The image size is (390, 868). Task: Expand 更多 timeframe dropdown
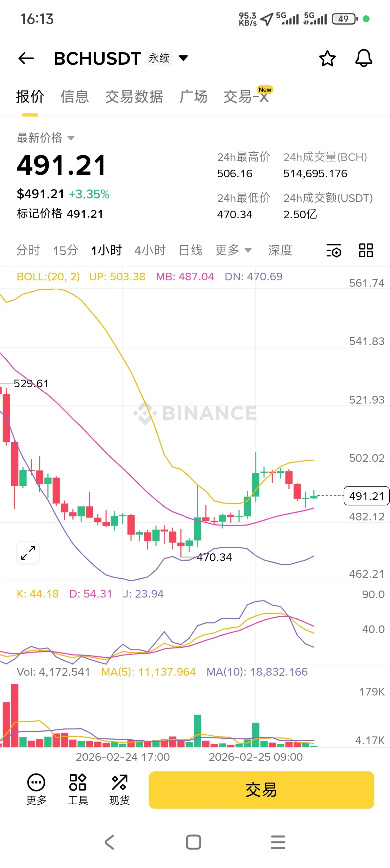click(x=234, y=250)
